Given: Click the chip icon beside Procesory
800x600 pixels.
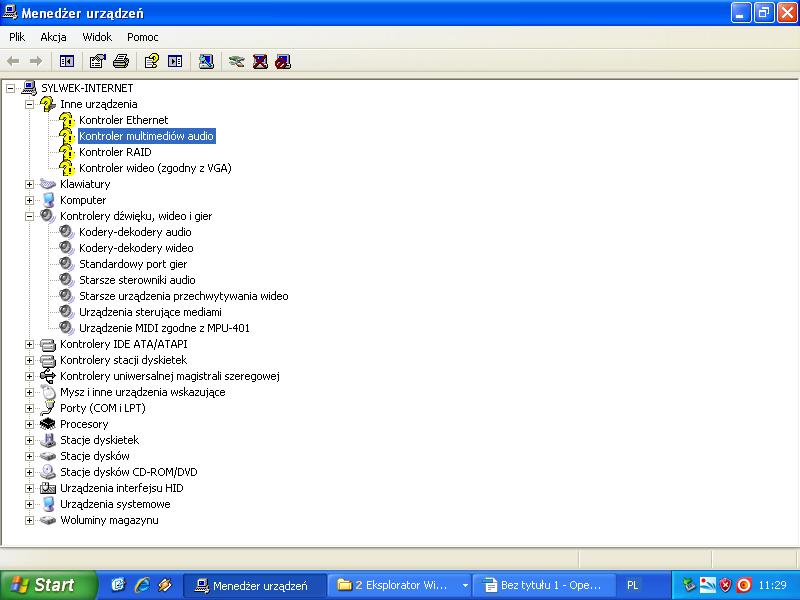Looking at the screenshot, I should click(47, 424).
